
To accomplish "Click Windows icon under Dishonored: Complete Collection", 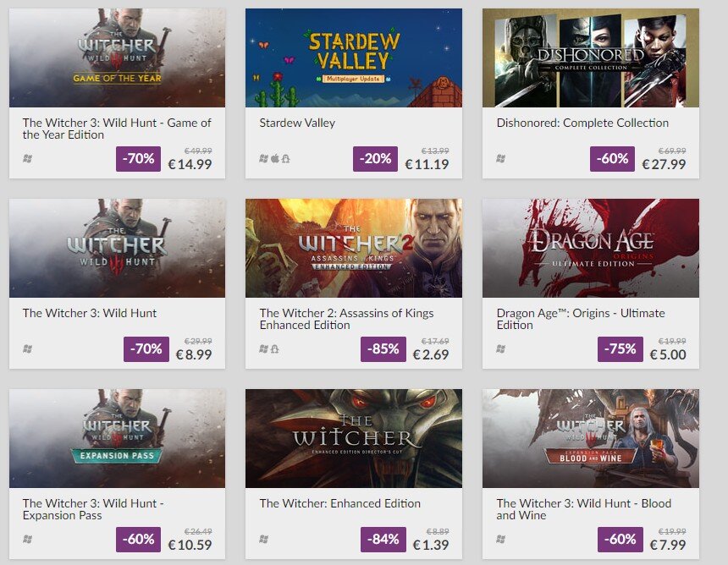I will coord(501,159).
